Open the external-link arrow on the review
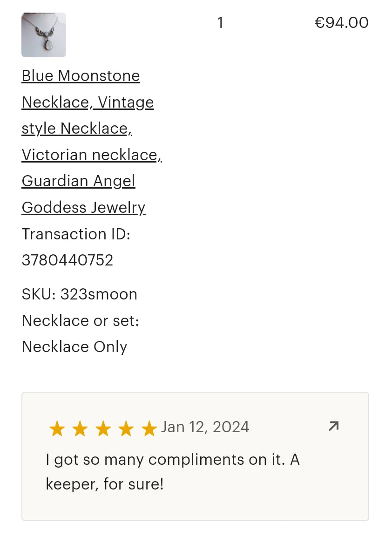 [x=333, y=426]
